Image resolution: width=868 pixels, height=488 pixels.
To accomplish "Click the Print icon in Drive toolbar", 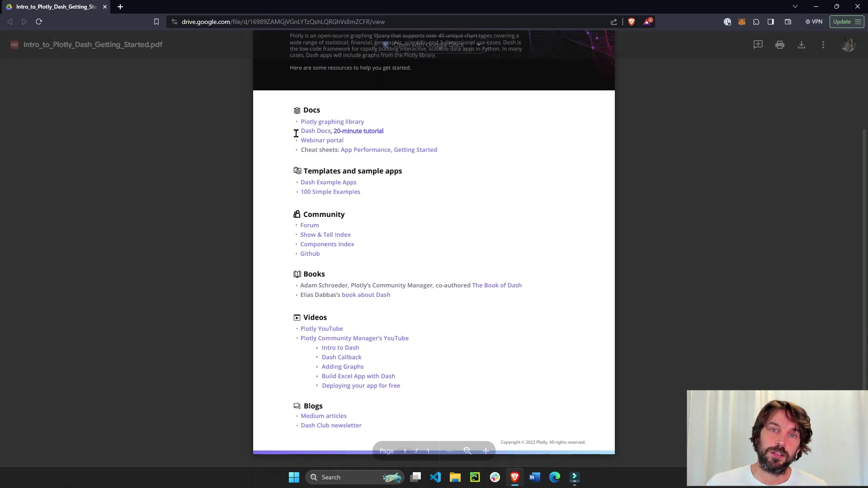I will (779, 45).
